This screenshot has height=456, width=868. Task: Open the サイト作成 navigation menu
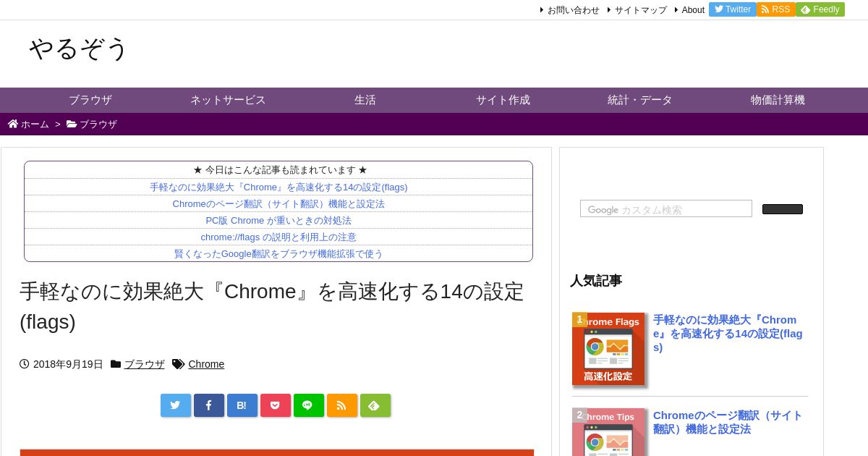click(503, 100)
